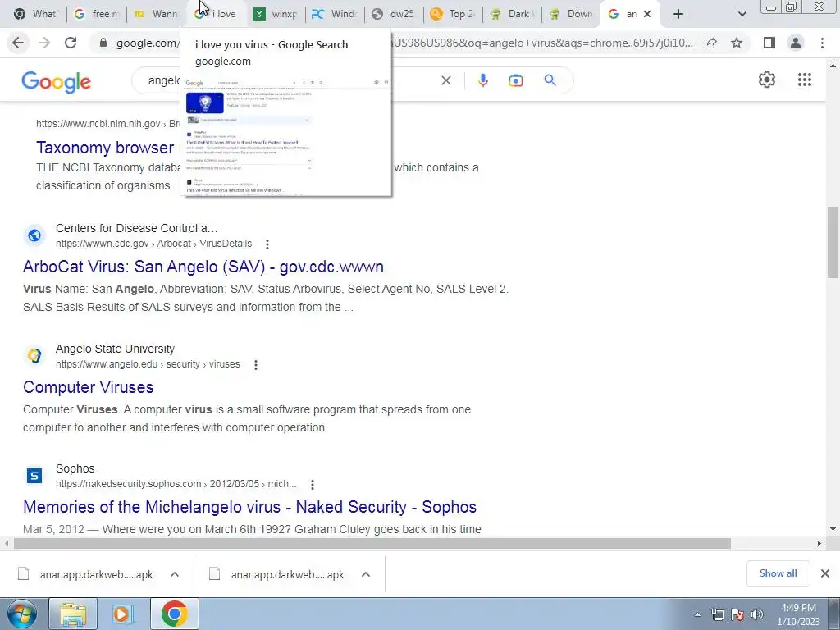Screen dimensions: 840x630
Task: Search by image with the camera icon
Action: (x=516, y=80)
